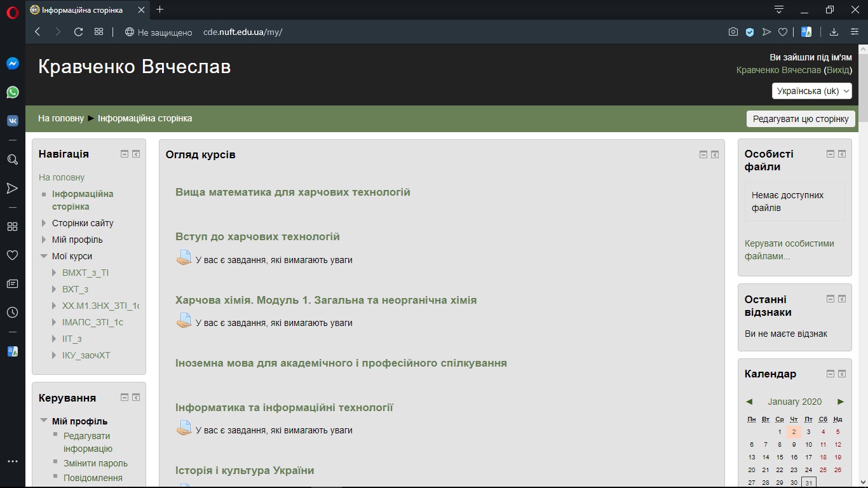This screenshot has width=868, height=488.
Task: Open the browser downloads icon
Action: [834, 32]
